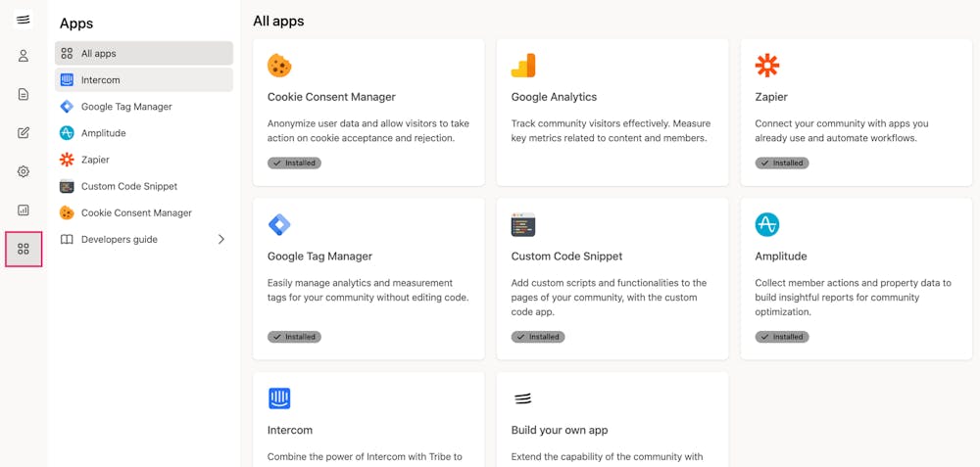Viewport: 980px width, 467px height.
Task: Expand the Developers guide chevron
Action: [x=221, y=239]
